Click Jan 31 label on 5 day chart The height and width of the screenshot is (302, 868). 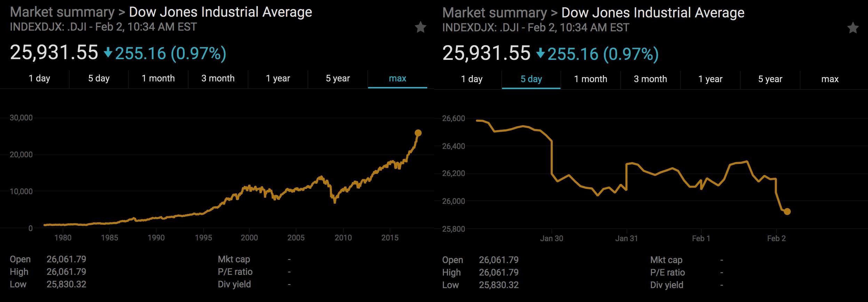(627, 238)
